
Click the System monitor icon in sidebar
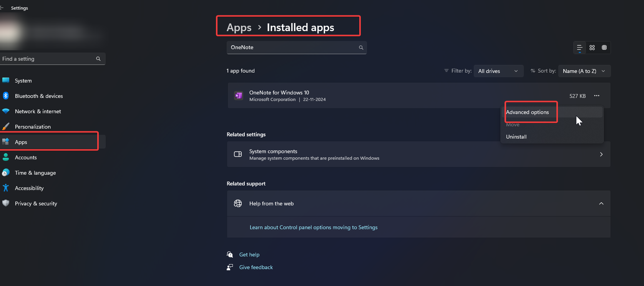pos(6,81)
